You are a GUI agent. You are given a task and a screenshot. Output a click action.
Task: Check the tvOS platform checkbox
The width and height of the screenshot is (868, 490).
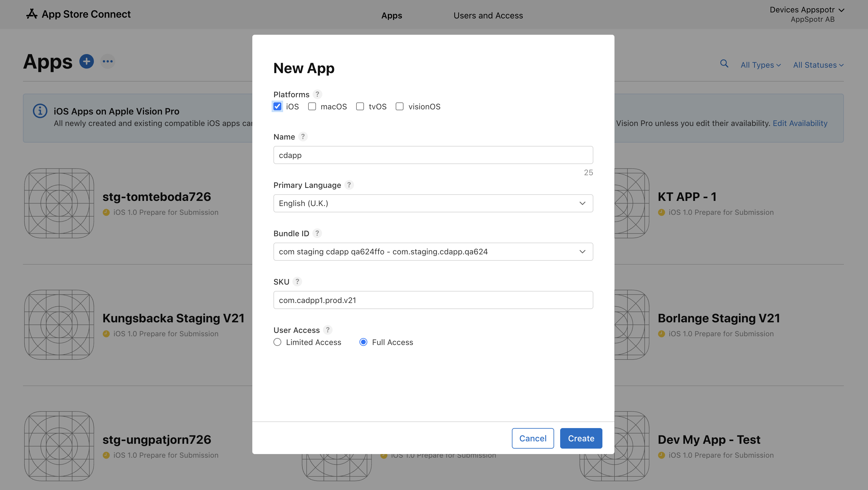click(x=360, y=107)
